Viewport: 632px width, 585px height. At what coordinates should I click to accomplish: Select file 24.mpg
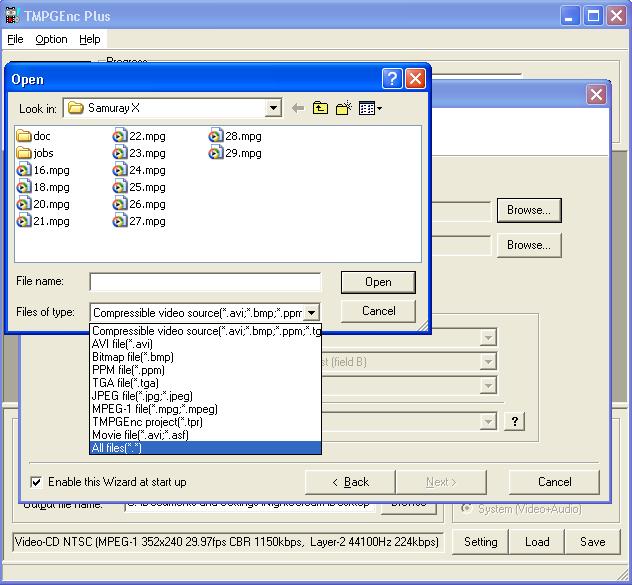(139, 170)
